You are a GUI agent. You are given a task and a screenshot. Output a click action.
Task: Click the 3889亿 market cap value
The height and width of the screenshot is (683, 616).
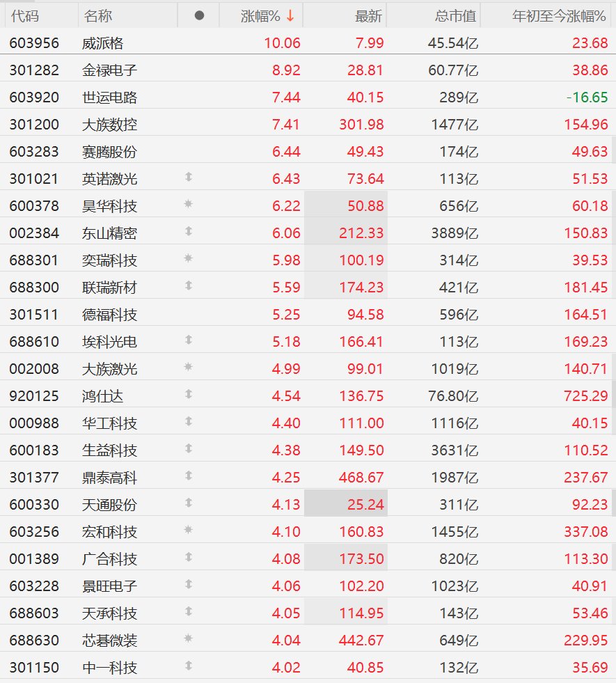[455, 233]
